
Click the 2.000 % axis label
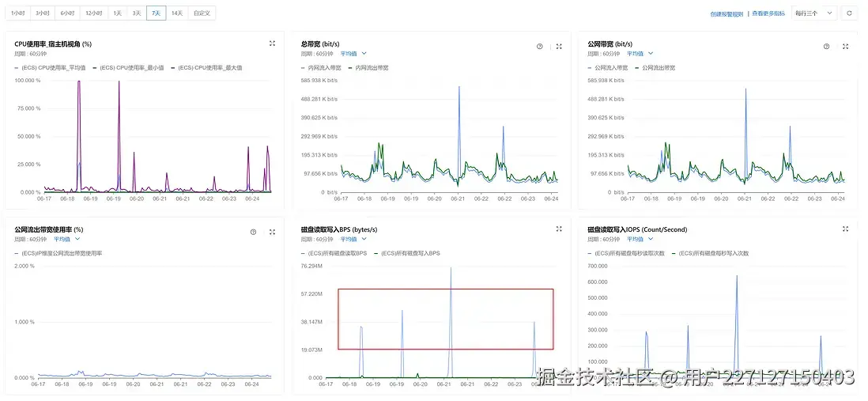coord(25,267)
